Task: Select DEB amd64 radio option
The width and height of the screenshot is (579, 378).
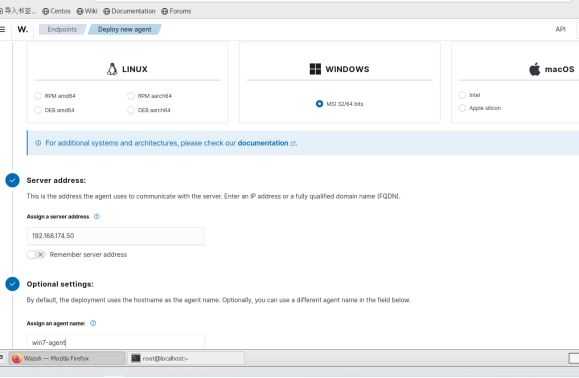Action: (x=38, y=110)
